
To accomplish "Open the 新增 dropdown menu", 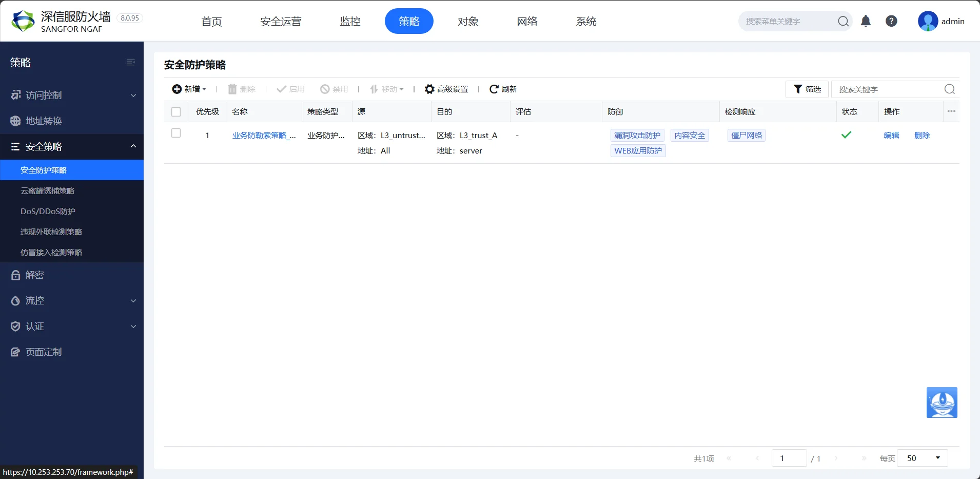I will point(189,89).
